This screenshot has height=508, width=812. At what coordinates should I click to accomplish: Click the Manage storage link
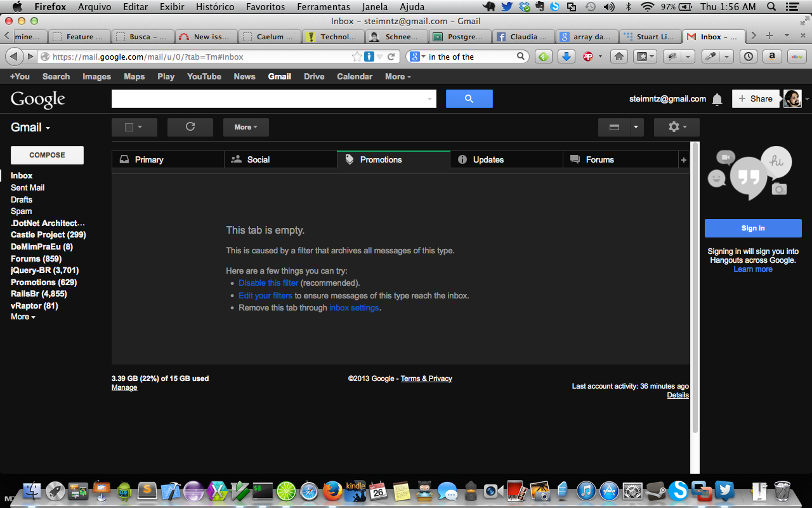124,387
